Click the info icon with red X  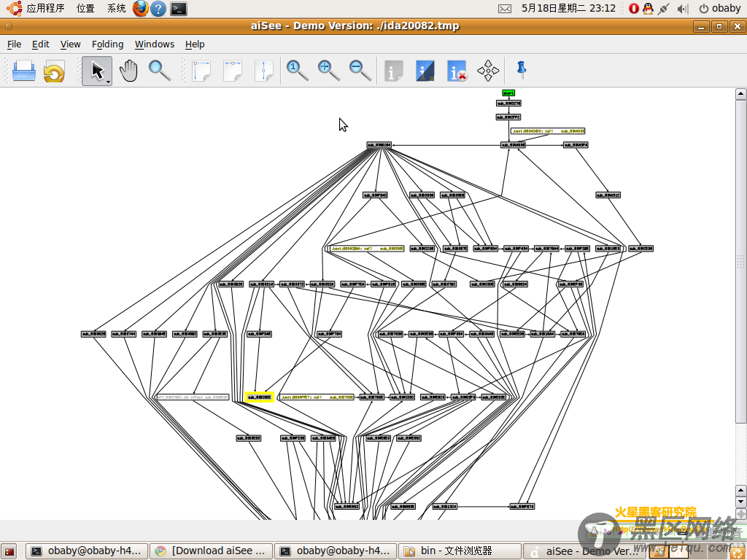click(457, 71)
